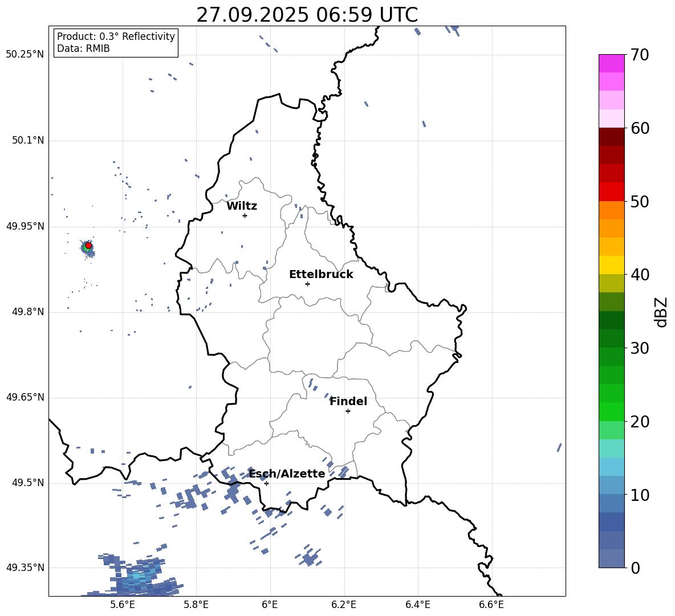This screenshot has height=616, width=675.
Task: Click the 60 colorbar tick label
Action: [x=640, y=128]
